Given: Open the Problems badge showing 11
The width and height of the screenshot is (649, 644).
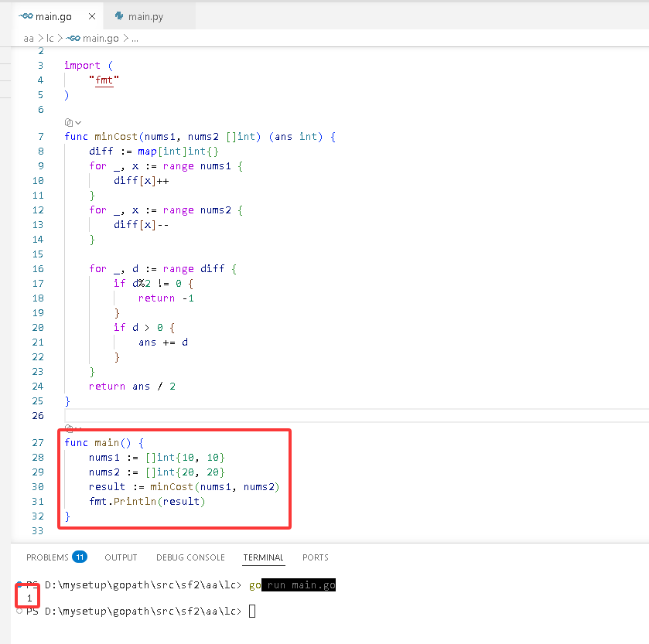Looking at the screenshot, I should [x=80, y=557].
